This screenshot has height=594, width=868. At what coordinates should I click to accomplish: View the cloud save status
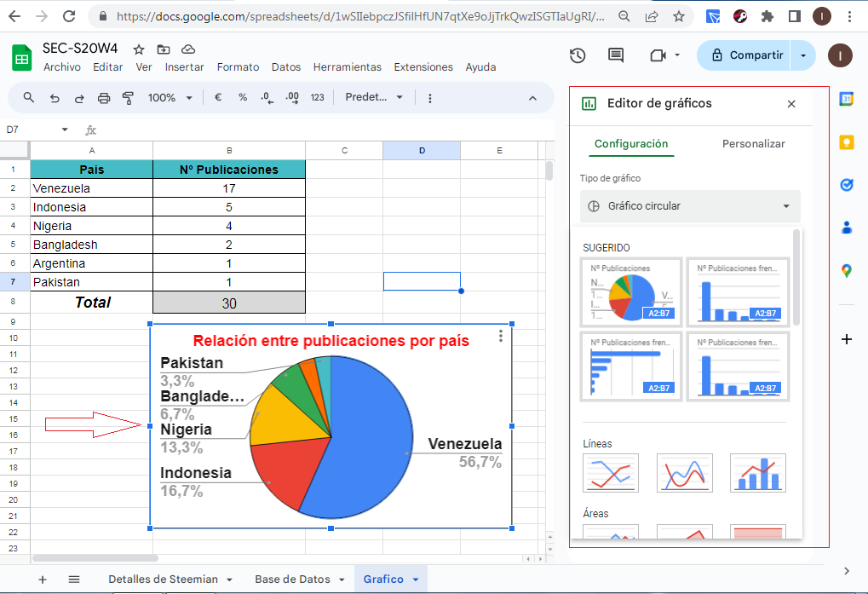[188, 49]
